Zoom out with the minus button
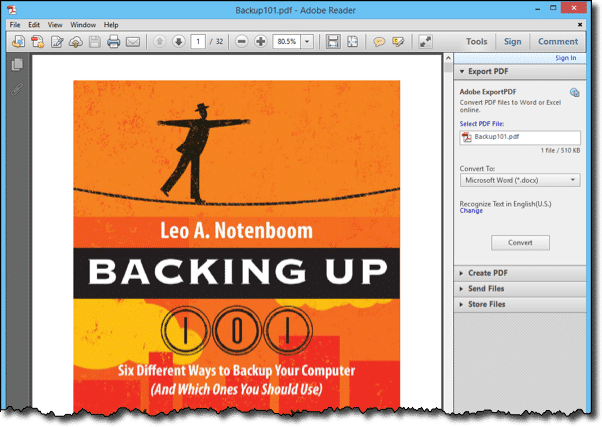Viewport: 602px width, 427px height. point(241,41)
